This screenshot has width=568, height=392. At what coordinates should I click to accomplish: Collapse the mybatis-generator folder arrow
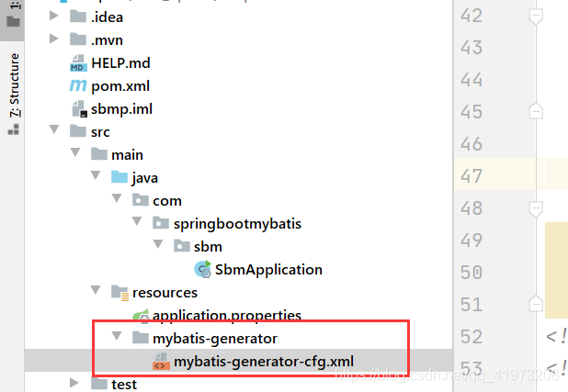117,336
